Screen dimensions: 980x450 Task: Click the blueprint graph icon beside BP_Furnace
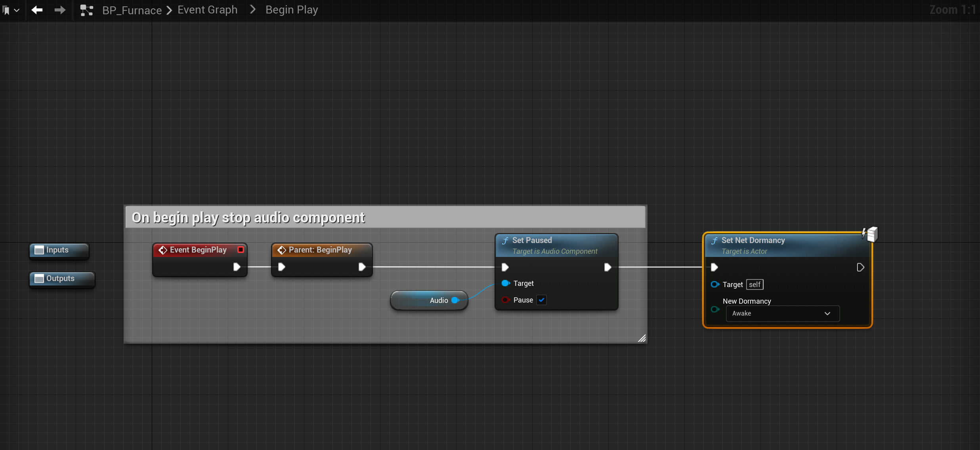86,10
